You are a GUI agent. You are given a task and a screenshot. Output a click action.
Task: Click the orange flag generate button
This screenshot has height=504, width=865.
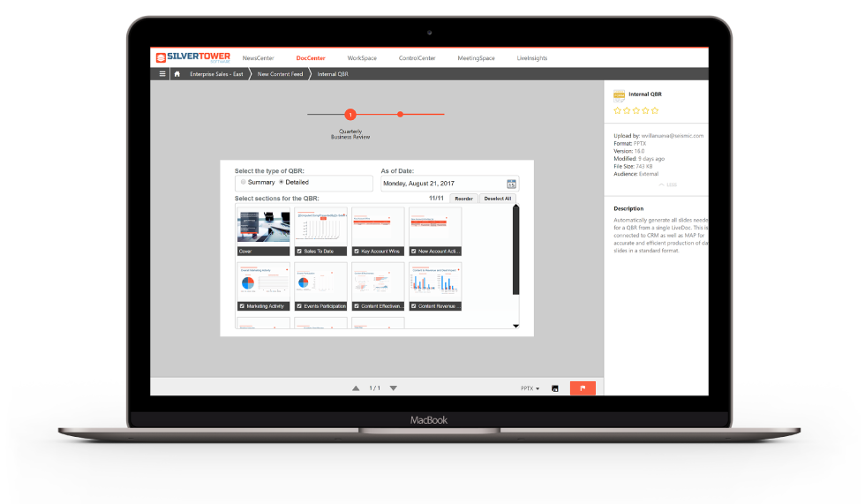[x=583, y=388]
